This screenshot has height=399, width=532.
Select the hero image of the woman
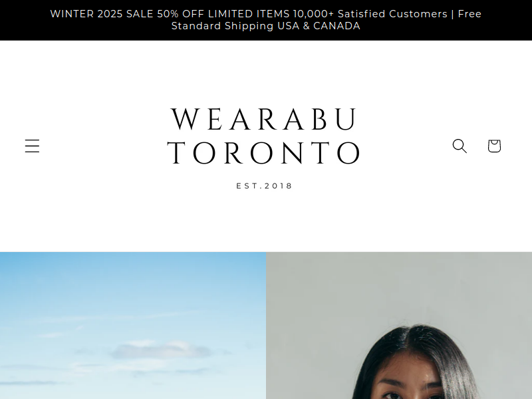(x=399, y=325)
